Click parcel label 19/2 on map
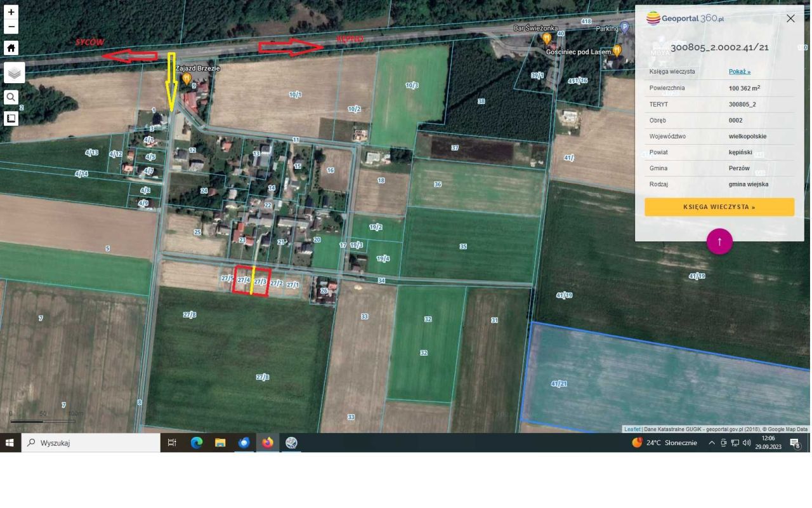 click(376, 227)
